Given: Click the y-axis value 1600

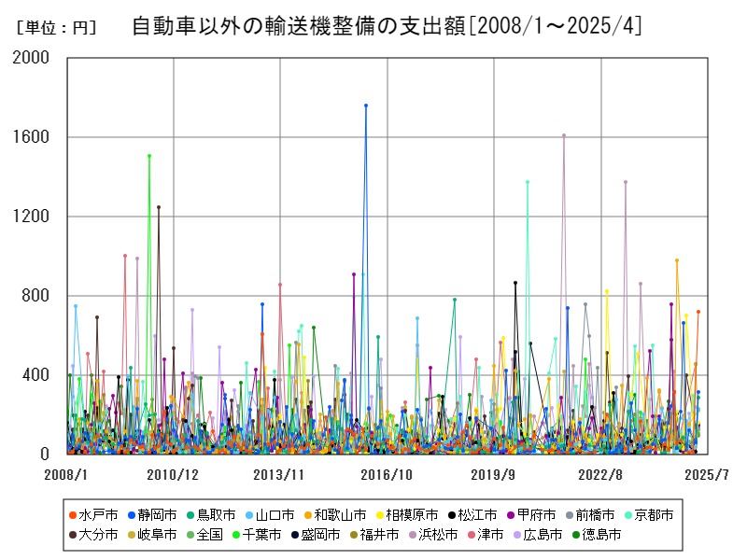Looking at the screenshot, I should 31,137.
